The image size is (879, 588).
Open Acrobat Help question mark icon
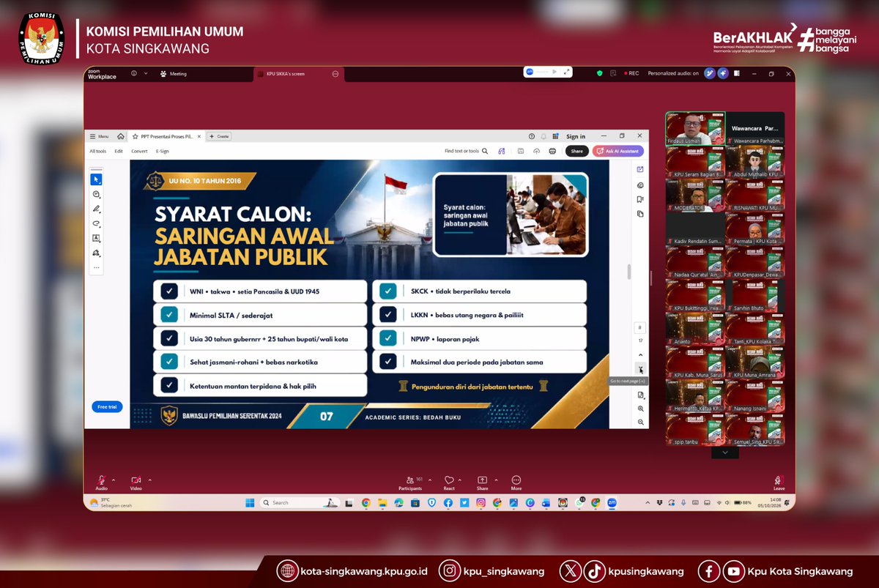(532, 136)
